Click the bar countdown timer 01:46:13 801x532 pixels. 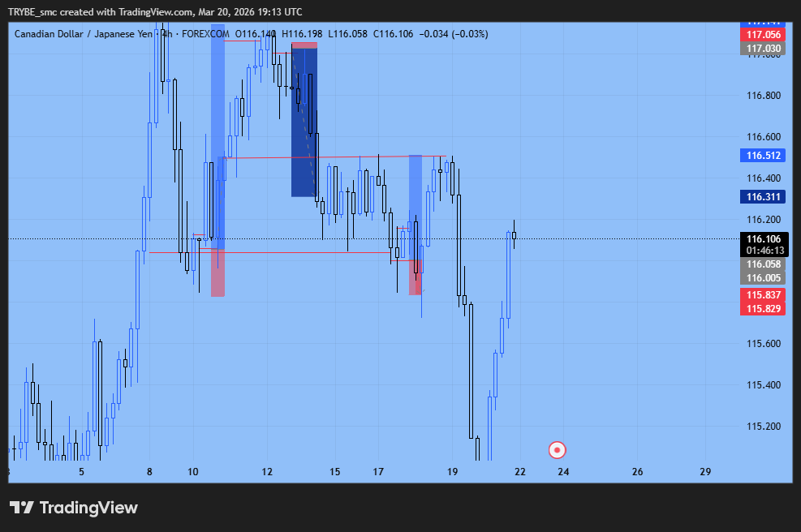point(764,251)
